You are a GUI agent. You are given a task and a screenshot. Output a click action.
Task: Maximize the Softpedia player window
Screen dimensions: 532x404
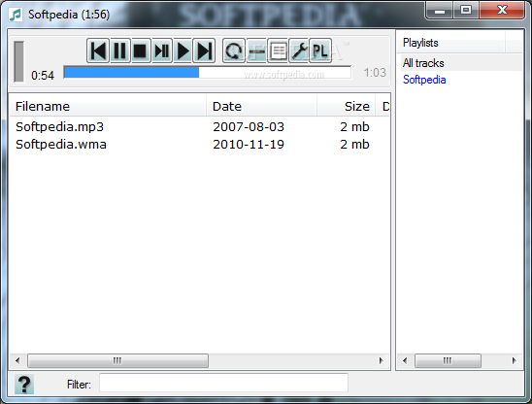coord(466,10)
